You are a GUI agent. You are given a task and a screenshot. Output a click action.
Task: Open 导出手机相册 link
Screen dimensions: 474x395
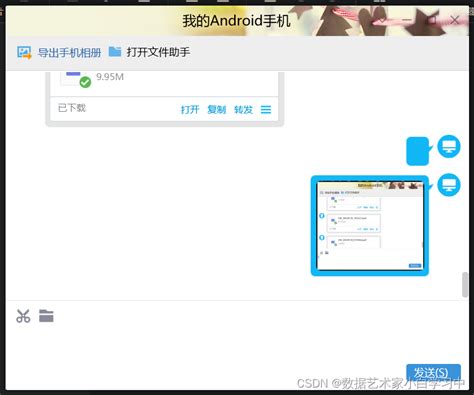pyautogui.click(x=69, y=53)
